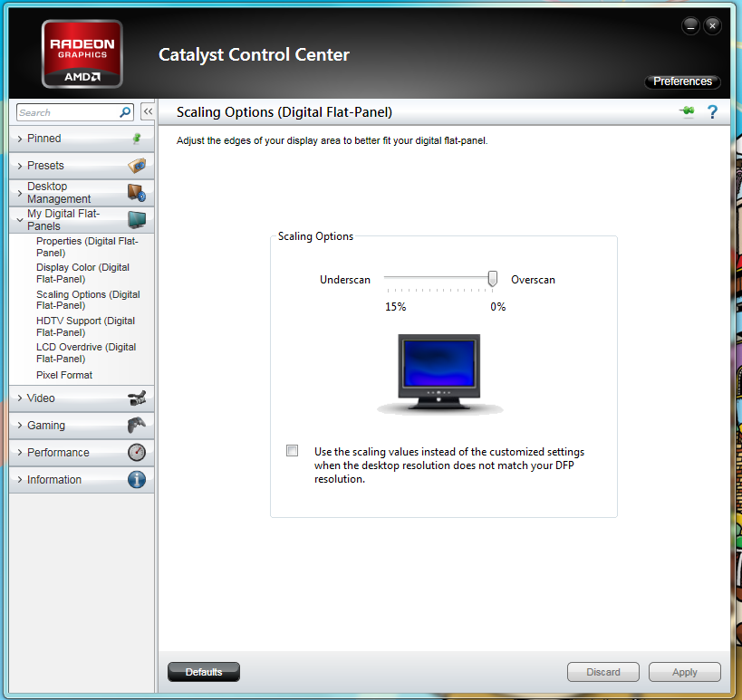Collapse the sidebar with the double-chevron button

coord(147,111)
